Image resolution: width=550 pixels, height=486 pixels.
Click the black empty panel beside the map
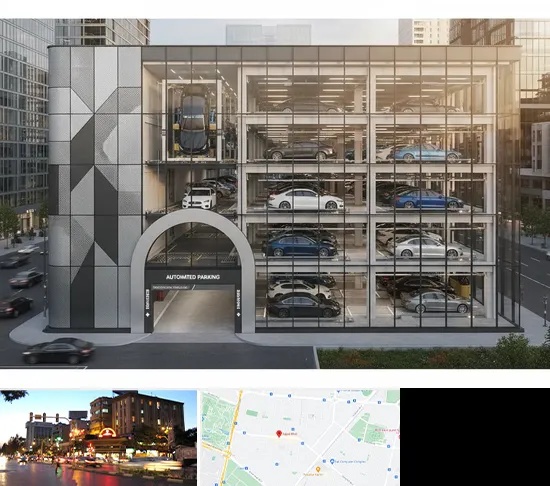click(475, 437)
